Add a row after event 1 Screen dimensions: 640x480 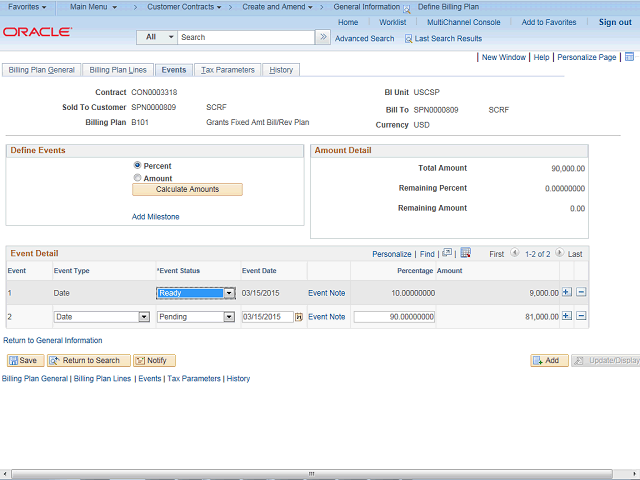coord(567,292)
